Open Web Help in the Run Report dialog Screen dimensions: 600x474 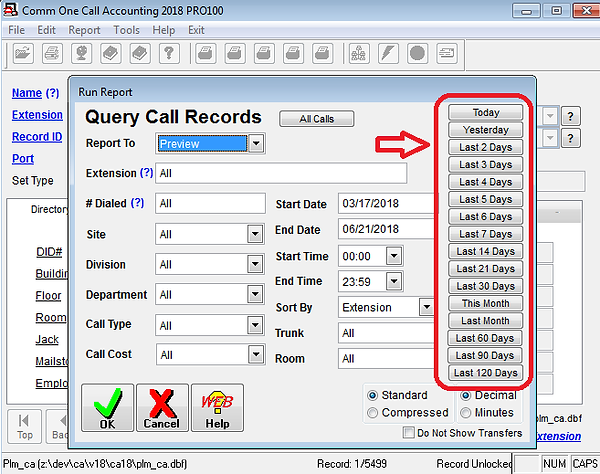217,408
